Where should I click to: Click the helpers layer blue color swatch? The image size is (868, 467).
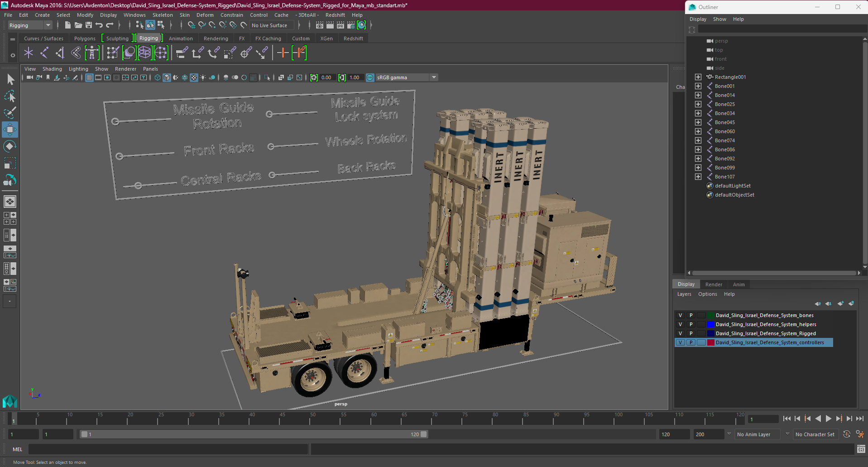(711, 324)
